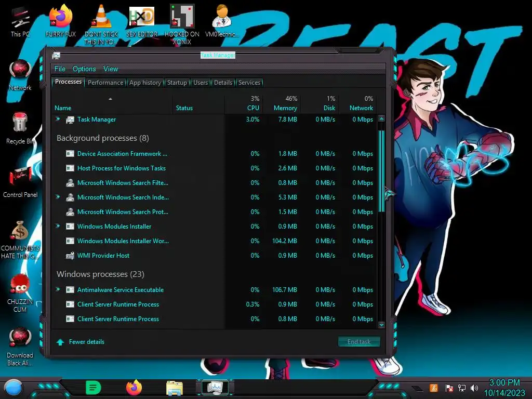Launch Firefox from the taskbar

[134, 388]
